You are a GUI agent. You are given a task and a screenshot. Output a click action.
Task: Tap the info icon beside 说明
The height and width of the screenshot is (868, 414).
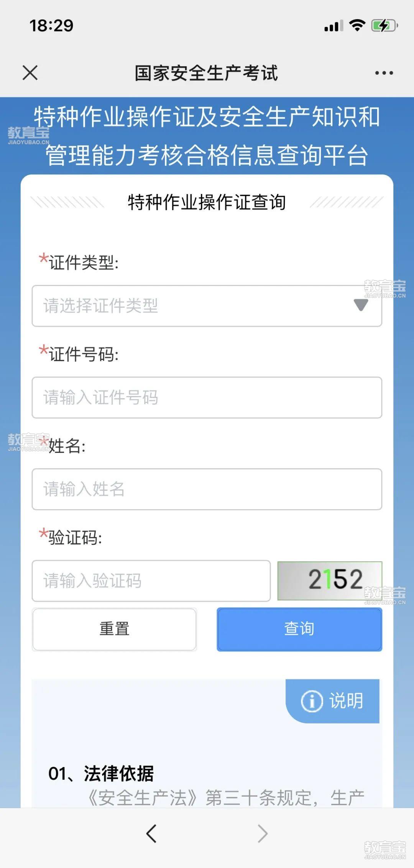312,701
